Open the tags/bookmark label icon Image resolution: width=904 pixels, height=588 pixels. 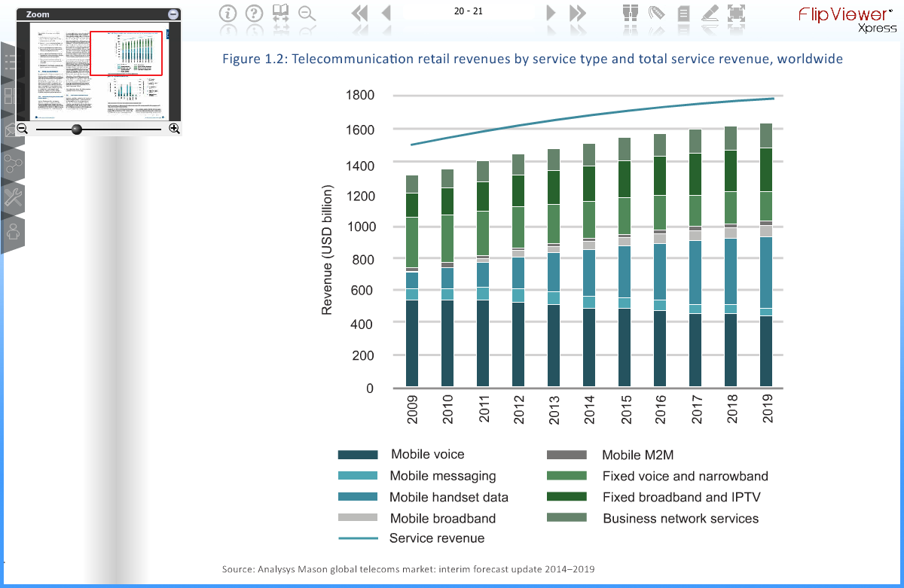coord(656,13)
